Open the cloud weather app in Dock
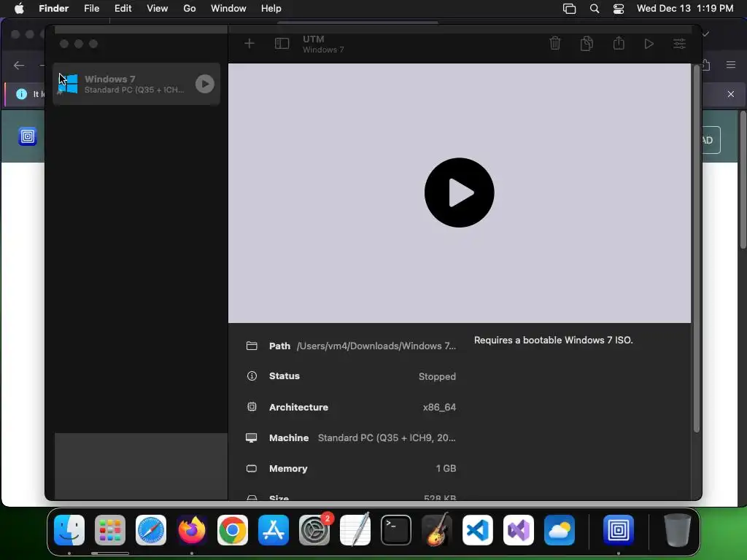747x560 pixels. [x=560, y=530]
